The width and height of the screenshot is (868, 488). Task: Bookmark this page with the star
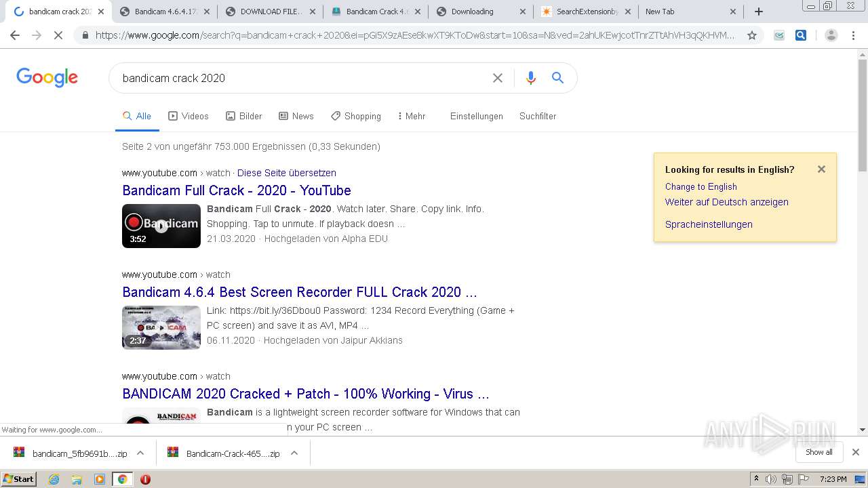(x=751, y=35)
